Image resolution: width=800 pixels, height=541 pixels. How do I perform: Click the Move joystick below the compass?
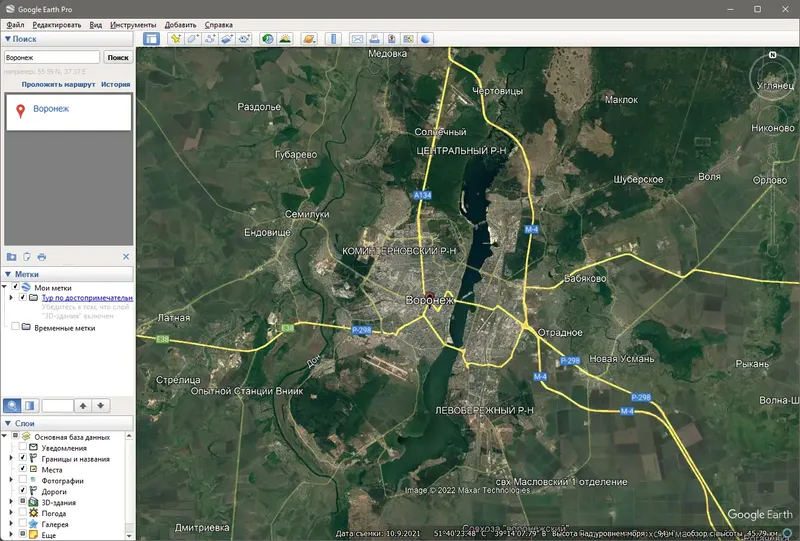tap(772, 120)
